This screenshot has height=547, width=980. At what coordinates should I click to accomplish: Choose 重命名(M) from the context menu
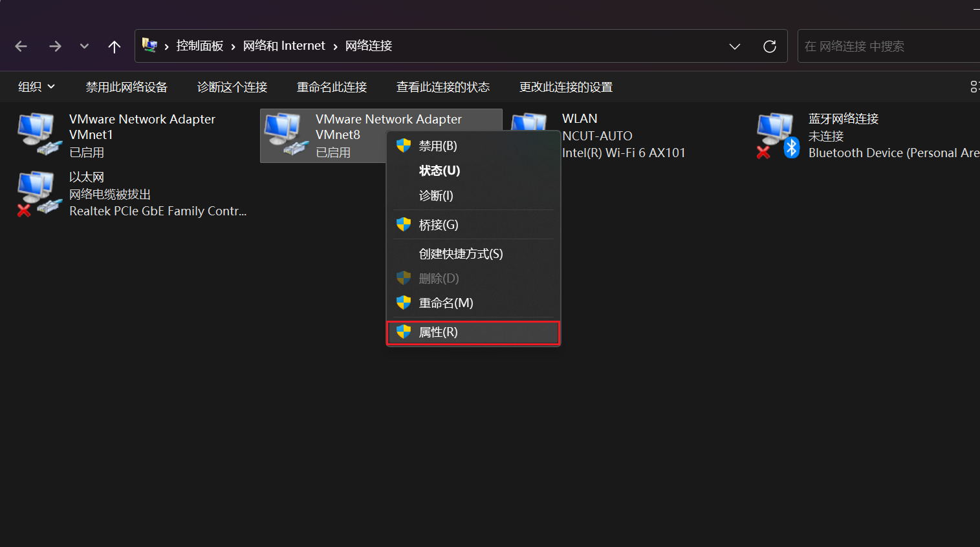coord(474,303)
